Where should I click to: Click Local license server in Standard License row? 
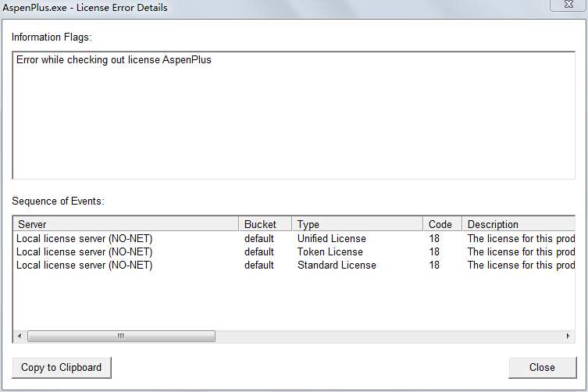[84, 265]
